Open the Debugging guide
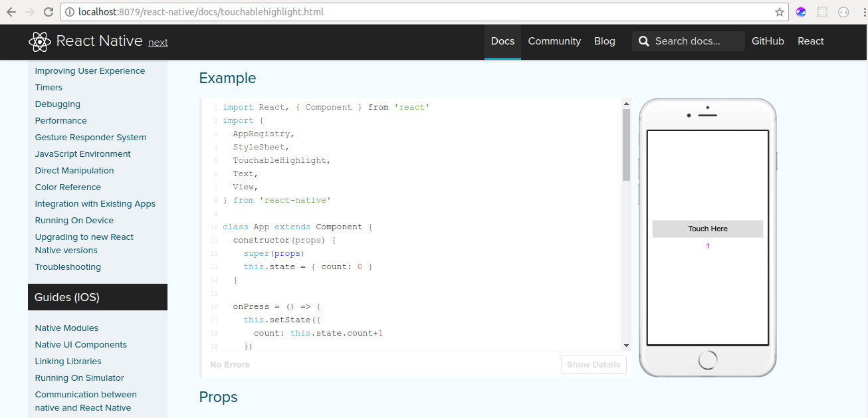 click(x=58, y=104)
